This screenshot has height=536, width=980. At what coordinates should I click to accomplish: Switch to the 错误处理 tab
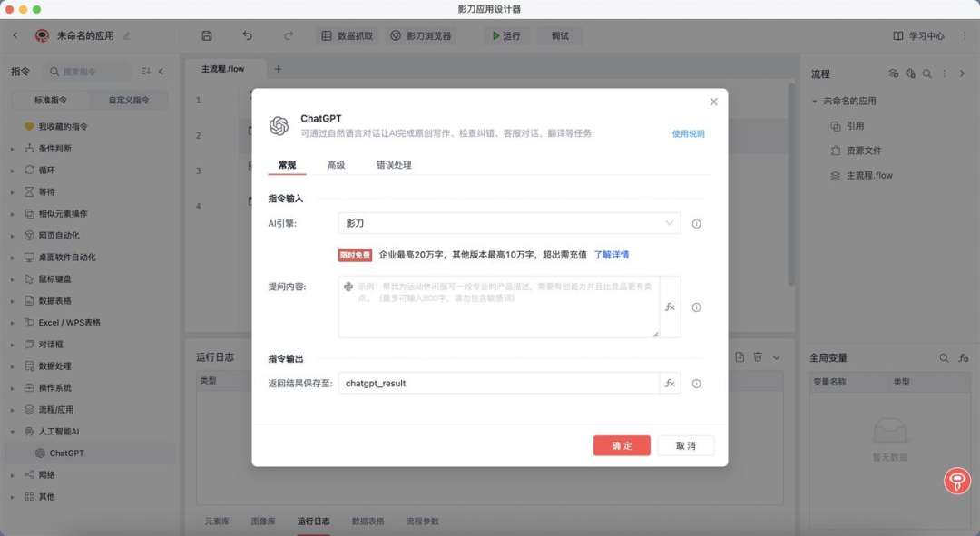point(394,165)
